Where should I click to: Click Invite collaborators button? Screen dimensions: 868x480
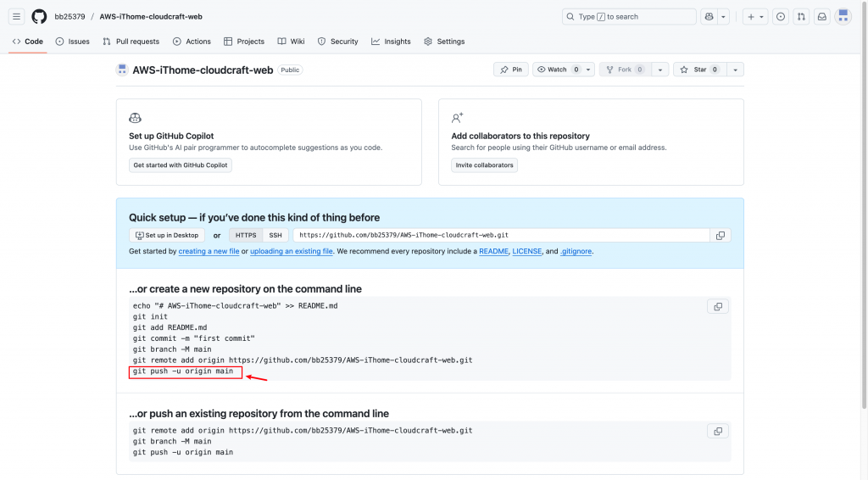[484, 165]
